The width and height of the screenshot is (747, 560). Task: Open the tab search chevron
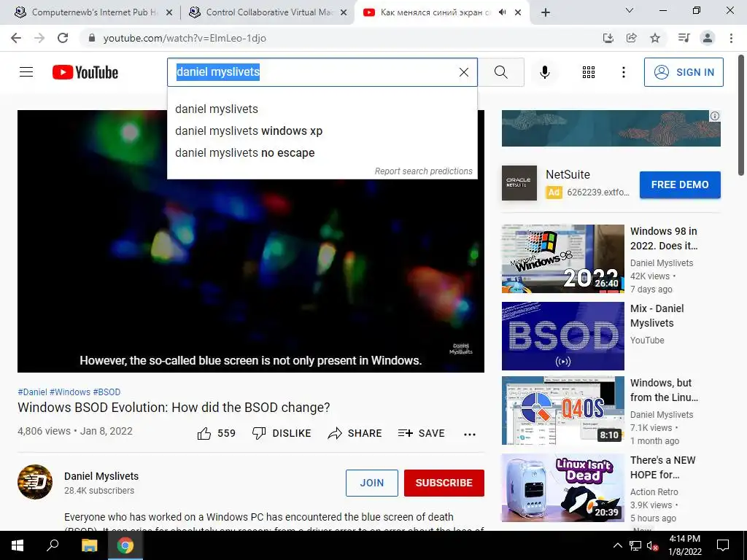point(629,10)
